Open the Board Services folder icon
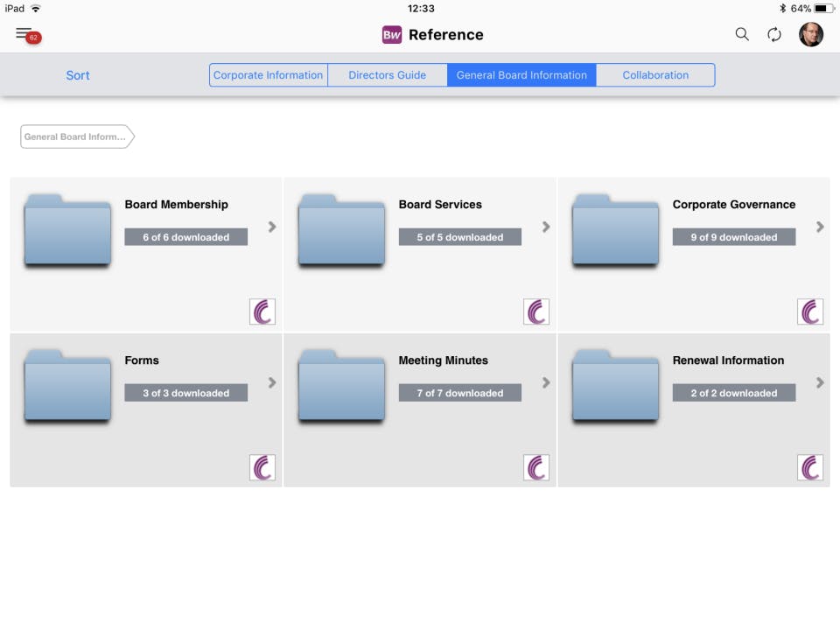 (342, 230)
